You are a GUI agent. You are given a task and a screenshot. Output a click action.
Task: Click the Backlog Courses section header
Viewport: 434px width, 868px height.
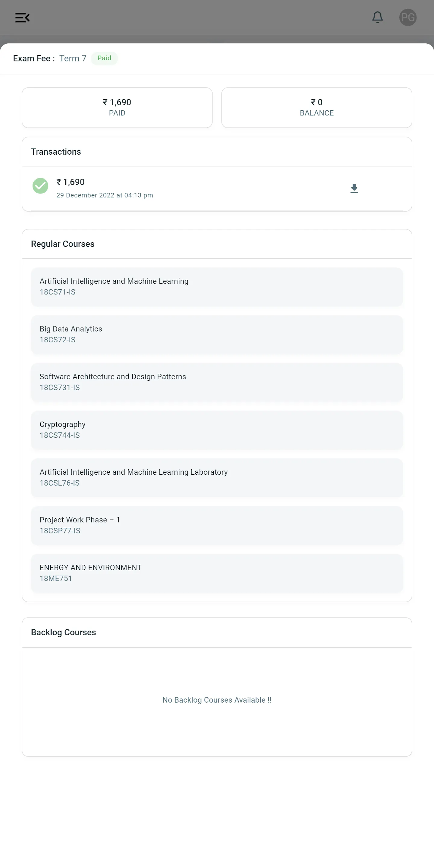(x=63, y=632)
